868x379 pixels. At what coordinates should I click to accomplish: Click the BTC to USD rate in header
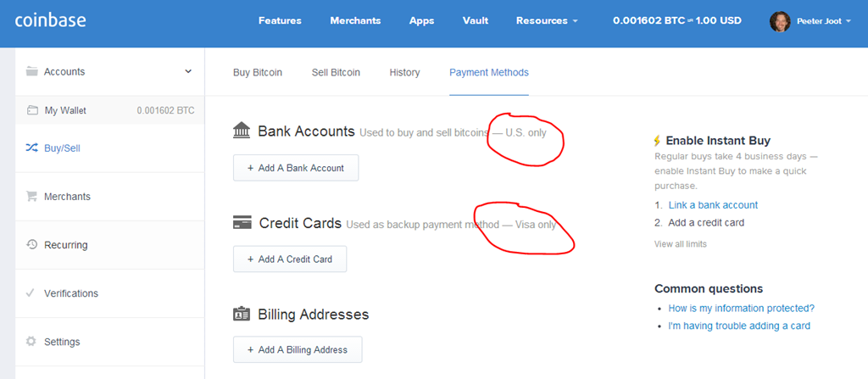coord(677,20)
